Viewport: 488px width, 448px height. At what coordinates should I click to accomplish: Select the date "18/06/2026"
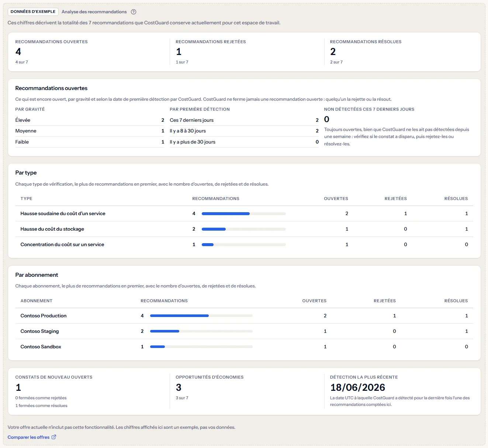coord(358,387)
